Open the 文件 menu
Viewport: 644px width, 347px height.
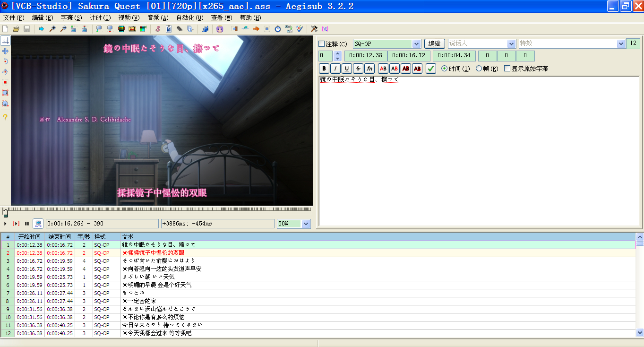[14, 17]
